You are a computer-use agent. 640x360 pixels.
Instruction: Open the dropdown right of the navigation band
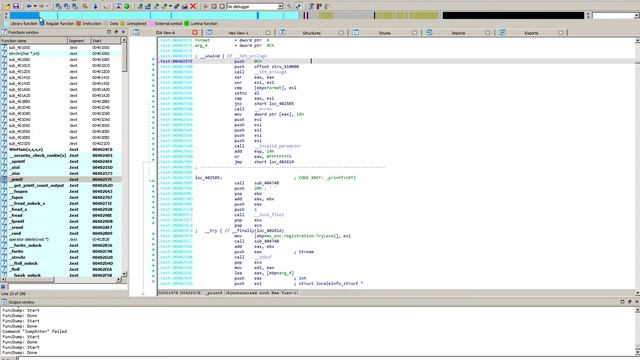[636, 16]
